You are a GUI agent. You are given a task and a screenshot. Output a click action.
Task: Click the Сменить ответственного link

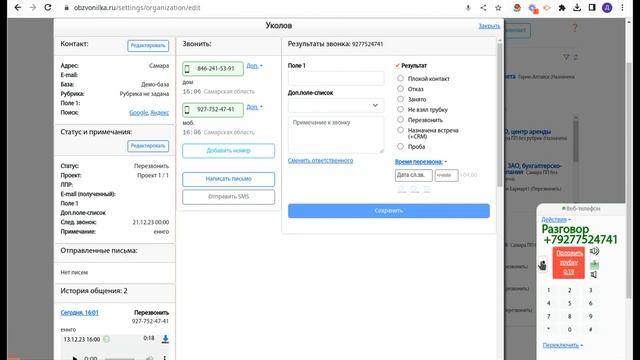click(320, 160)
